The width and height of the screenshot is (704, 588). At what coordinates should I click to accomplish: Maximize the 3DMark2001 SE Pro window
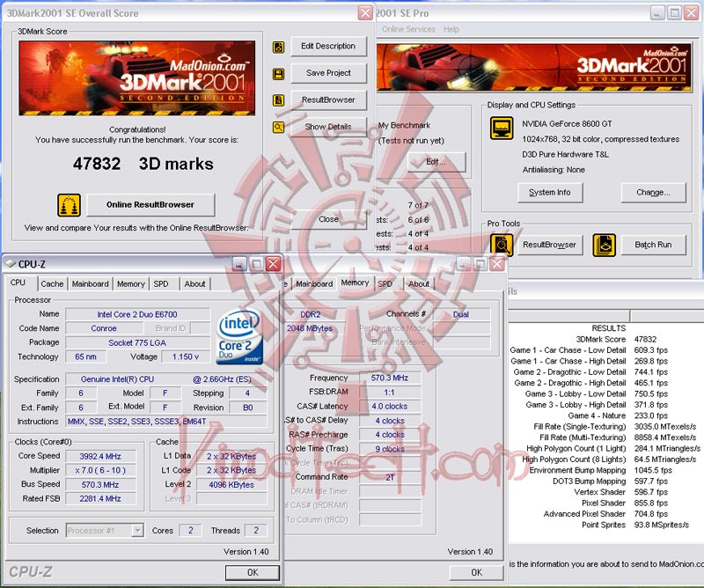674,13
